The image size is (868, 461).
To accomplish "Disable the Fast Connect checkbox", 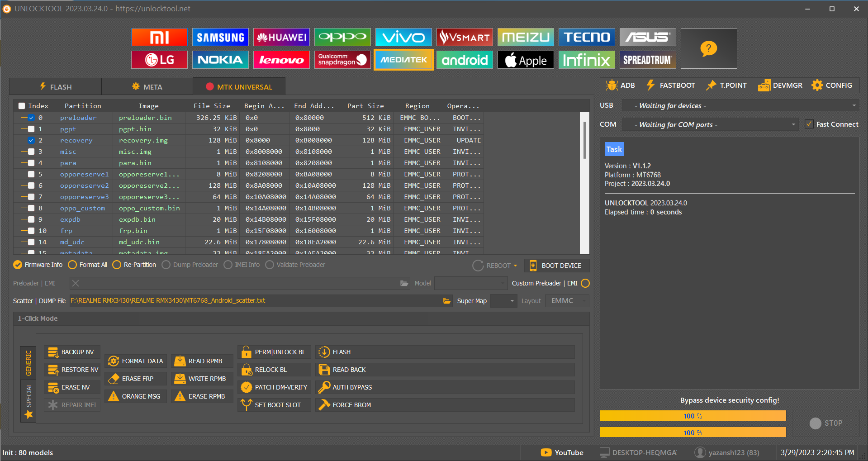I will [x=809, y=124].
